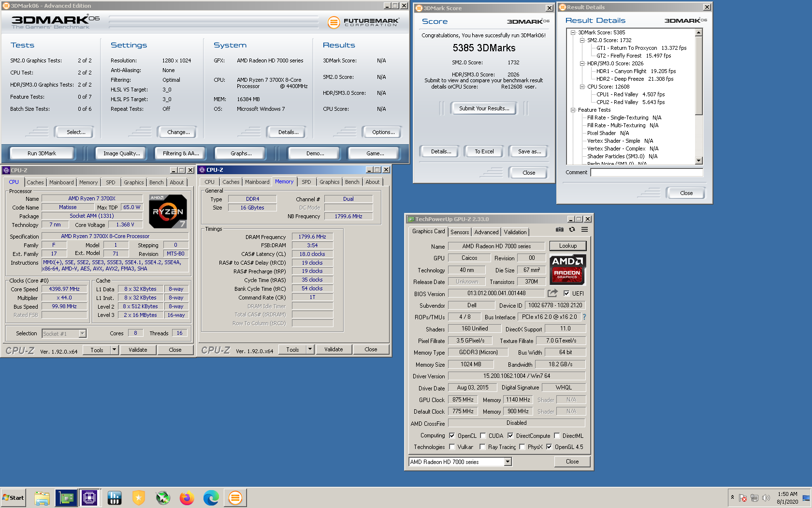The image size is (812, 508).
Task: Click the Comment input field
Action: (647, 172)
